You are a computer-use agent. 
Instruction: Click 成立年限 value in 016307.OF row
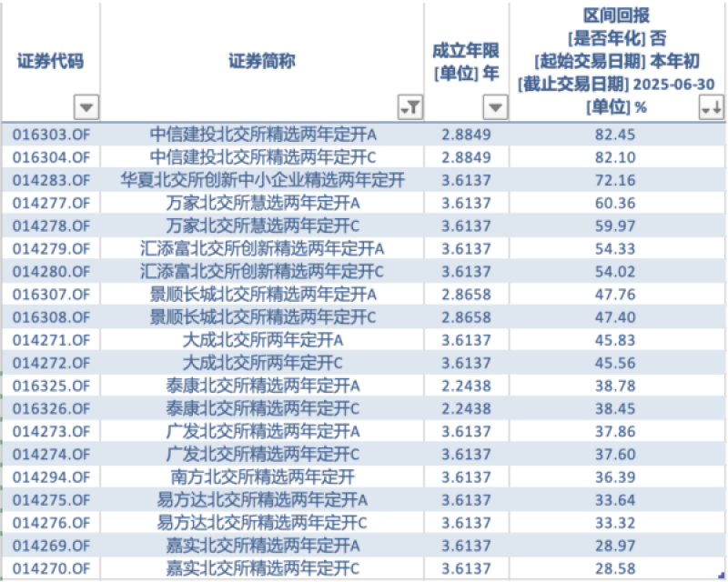[x=466, y=295]
